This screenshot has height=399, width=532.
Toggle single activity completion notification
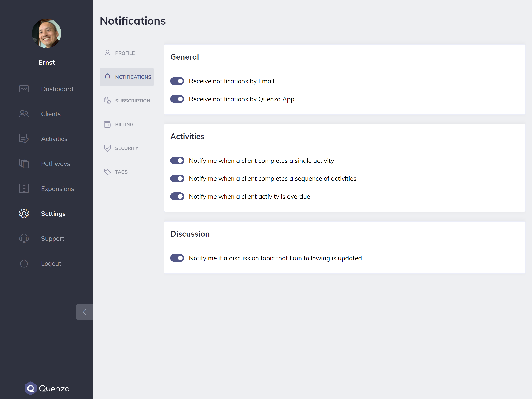click(177, 161)
